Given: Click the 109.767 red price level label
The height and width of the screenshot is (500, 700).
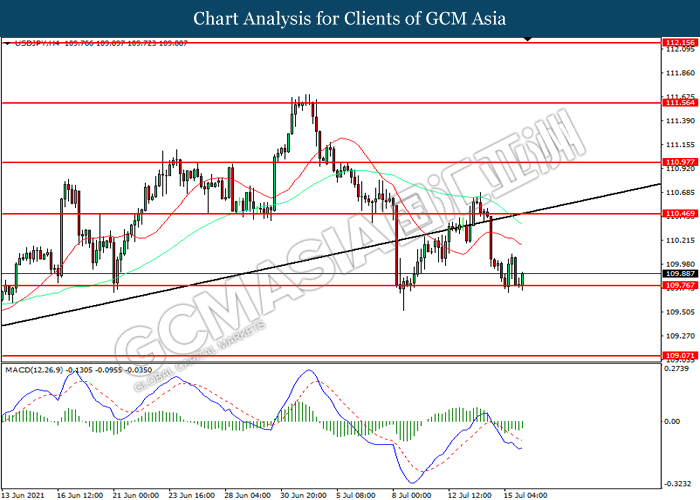Looking at the screenshot, I should 680,285.
